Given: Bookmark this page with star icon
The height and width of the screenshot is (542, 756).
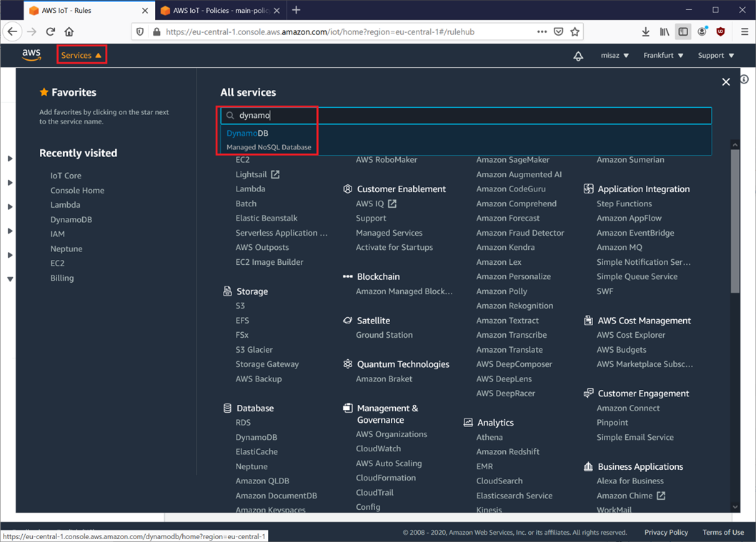Looking at the screenshot, I should (x=575, y=32).
